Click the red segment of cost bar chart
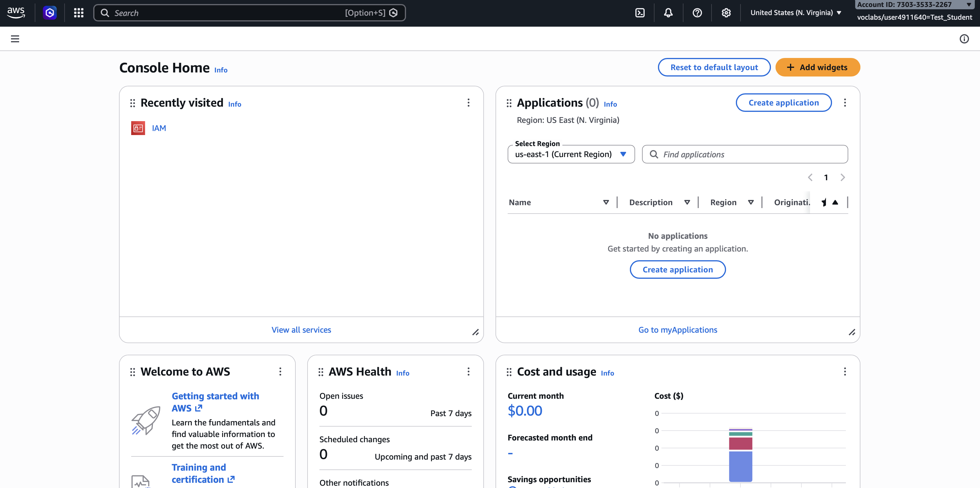The image size is (980, 488). pyautogui.click(x=740, y=443)
